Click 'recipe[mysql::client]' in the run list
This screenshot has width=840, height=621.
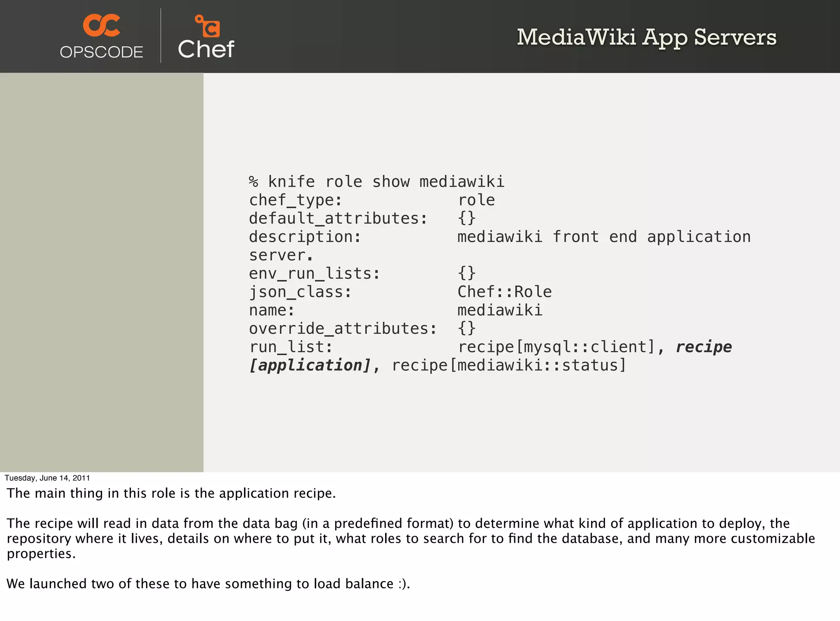tap(557, 347)
